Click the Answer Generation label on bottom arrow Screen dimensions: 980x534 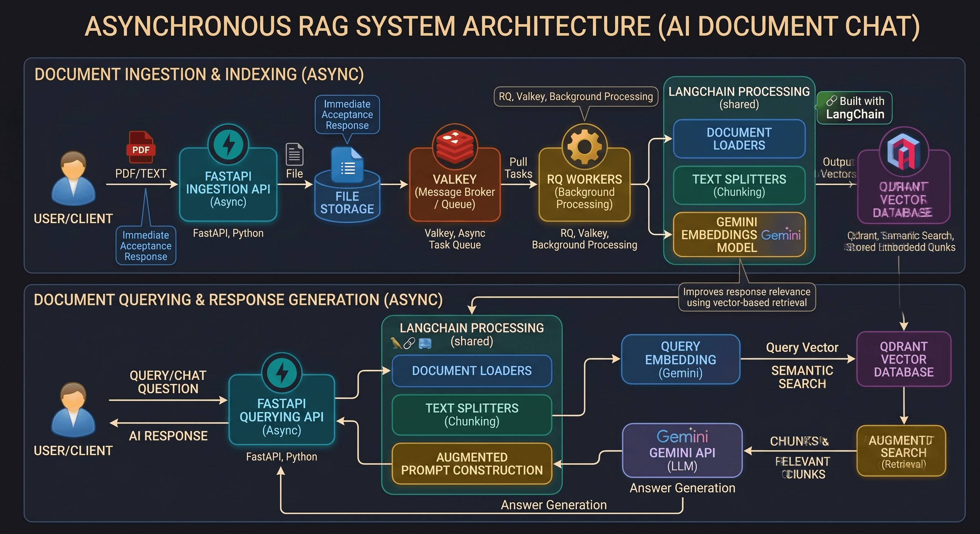click(554, 505)
